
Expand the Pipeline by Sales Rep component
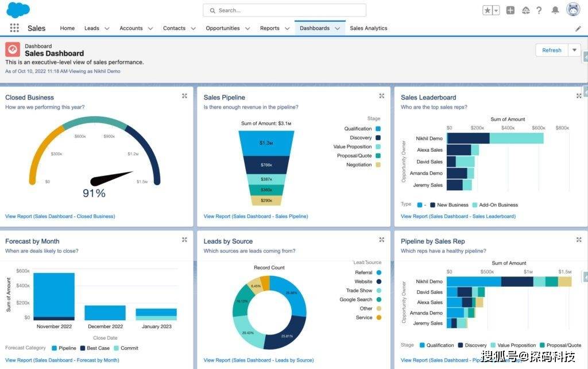click(579, 240)
